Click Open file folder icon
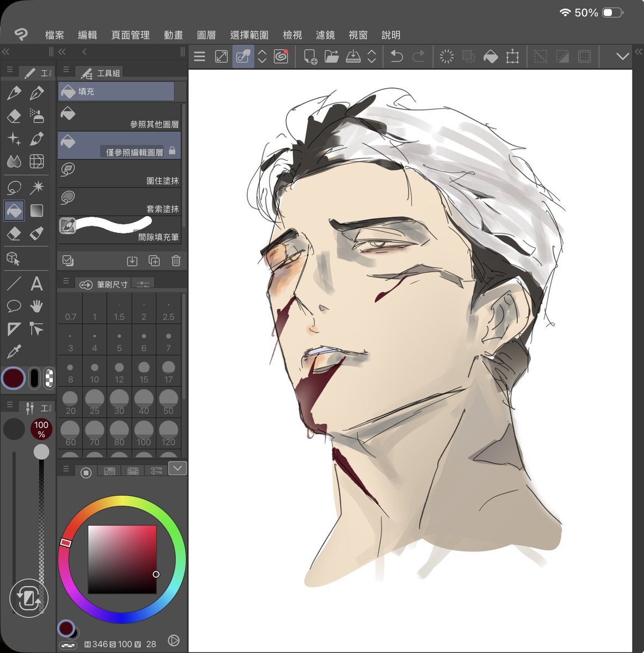 332,56
